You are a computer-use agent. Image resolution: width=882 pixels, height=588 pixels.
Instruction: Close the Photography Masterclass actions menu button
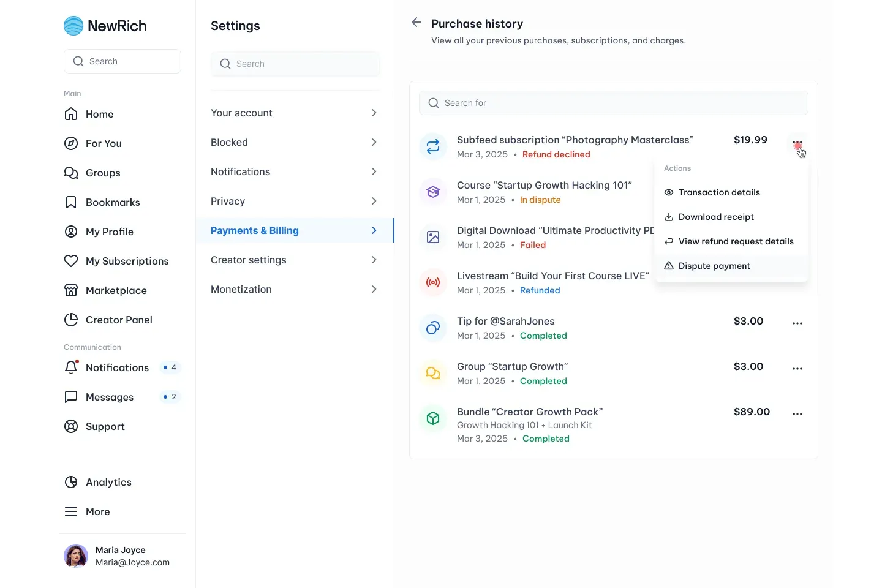click(x=797, y=144)
